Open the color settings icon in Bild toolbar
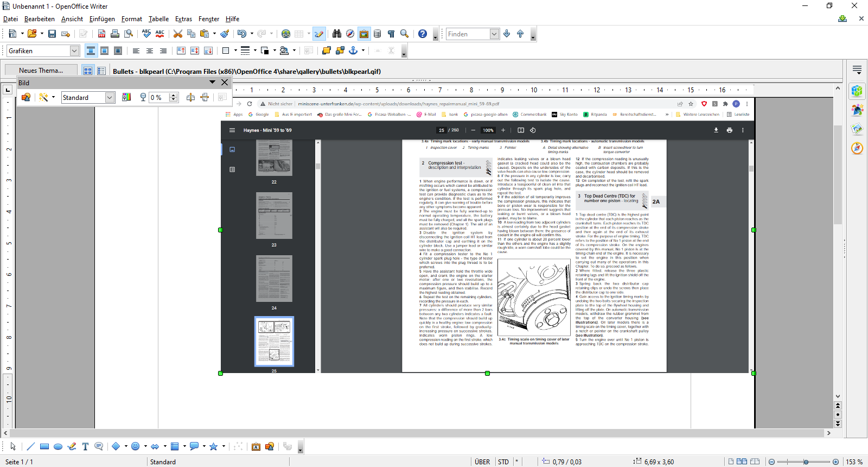 [126, 97]
